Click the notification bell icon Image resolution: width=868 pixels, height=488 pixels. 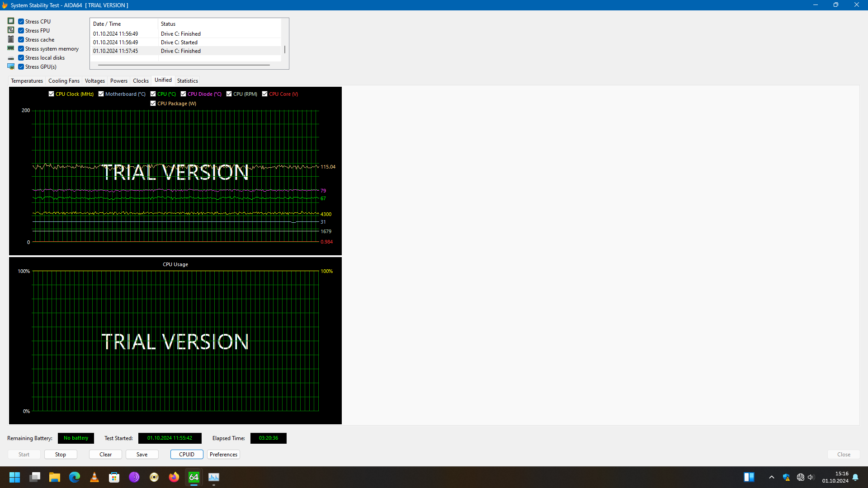click(855, 477)
